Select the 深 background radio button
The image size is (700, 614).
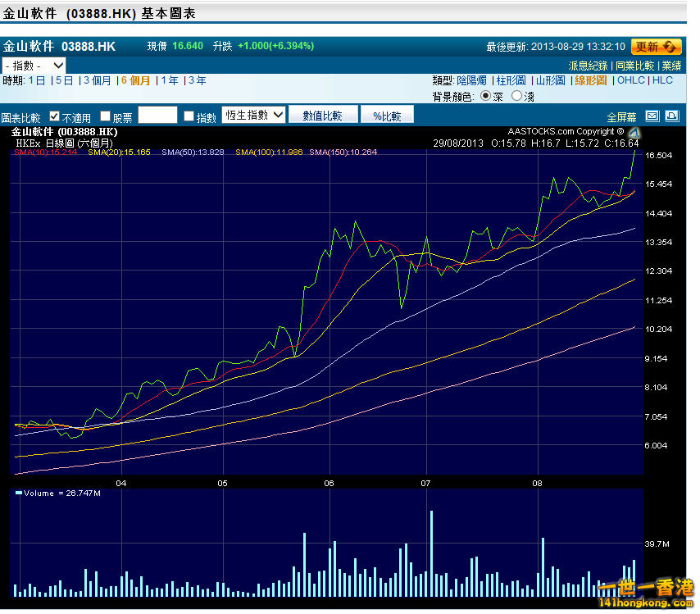point(485,96)
